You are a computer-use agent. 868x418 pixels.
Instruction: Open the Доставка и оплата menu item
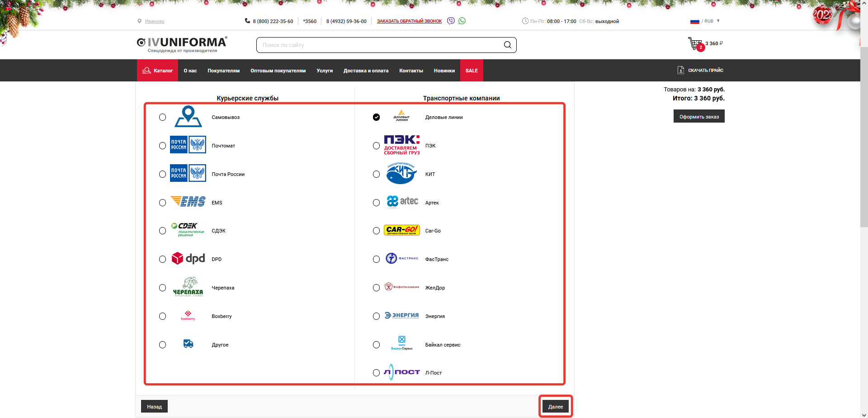click(x=366, y=71)
